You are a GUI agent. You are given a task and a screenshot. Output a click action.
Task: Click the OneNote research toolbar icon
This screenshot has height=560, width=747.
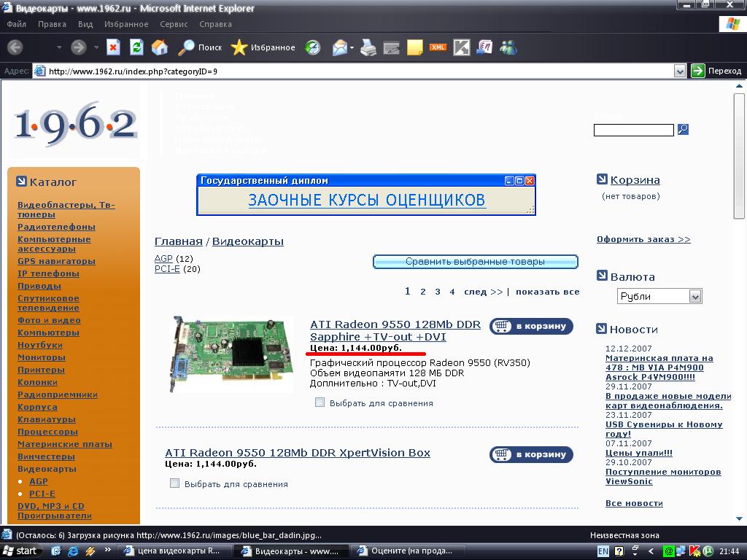484,47
